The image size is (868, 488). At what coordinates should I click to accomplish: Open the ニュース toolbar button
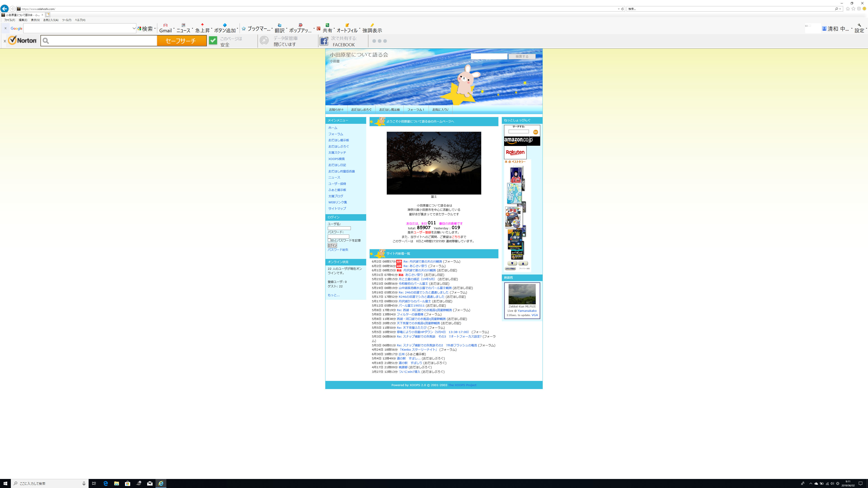[183, 28]
